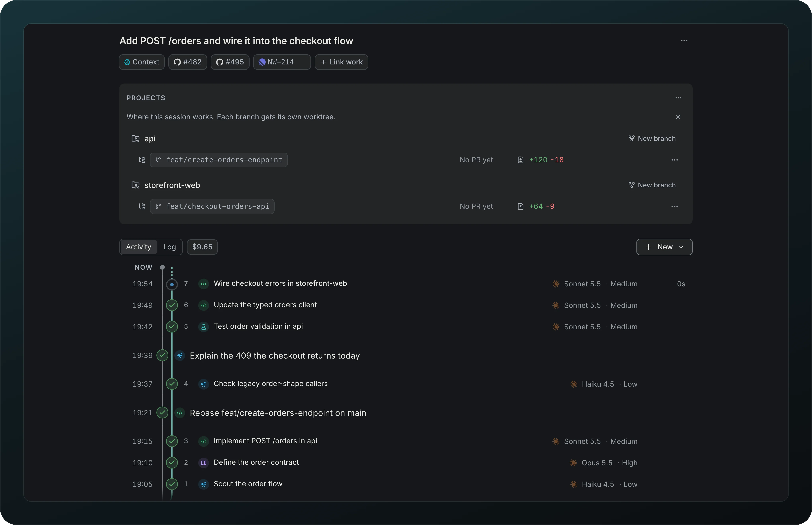812x525 pixels.
Task: Click the flask icon for Test order validation
Action: [x=204, y=327]
